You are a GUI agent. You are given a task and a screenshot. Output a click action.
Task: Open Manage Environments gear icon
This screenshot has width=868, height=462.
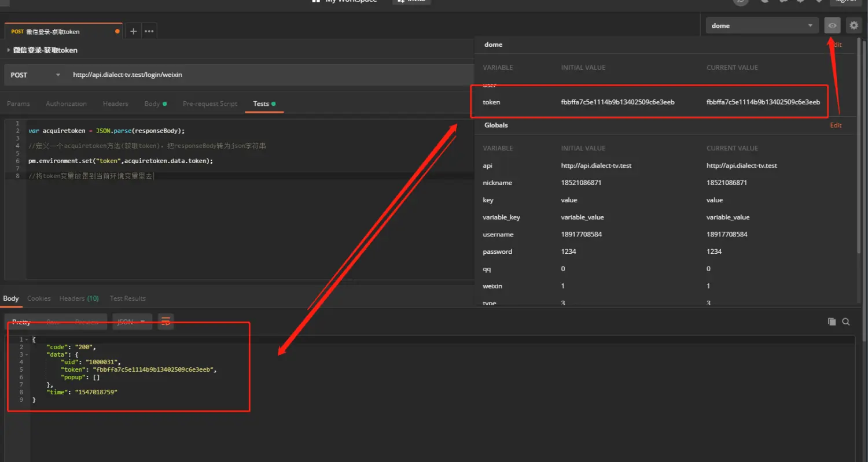pos(854,25)
